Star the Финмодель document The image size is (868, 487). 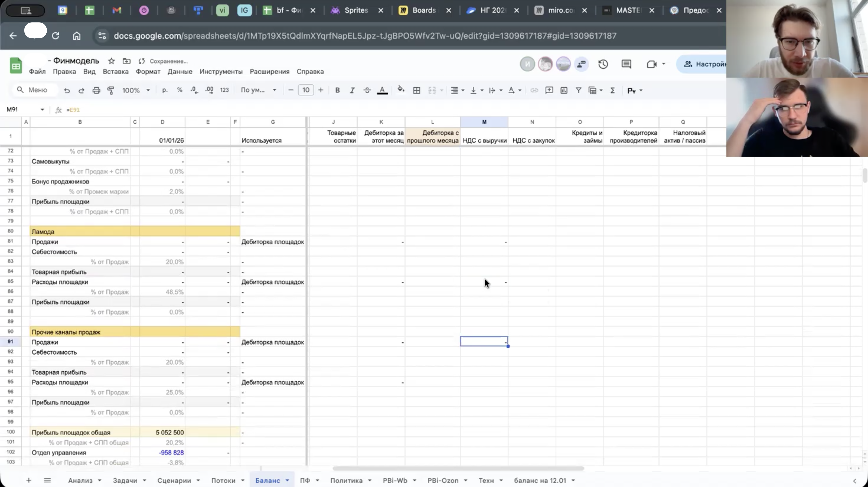click(111, 61)
